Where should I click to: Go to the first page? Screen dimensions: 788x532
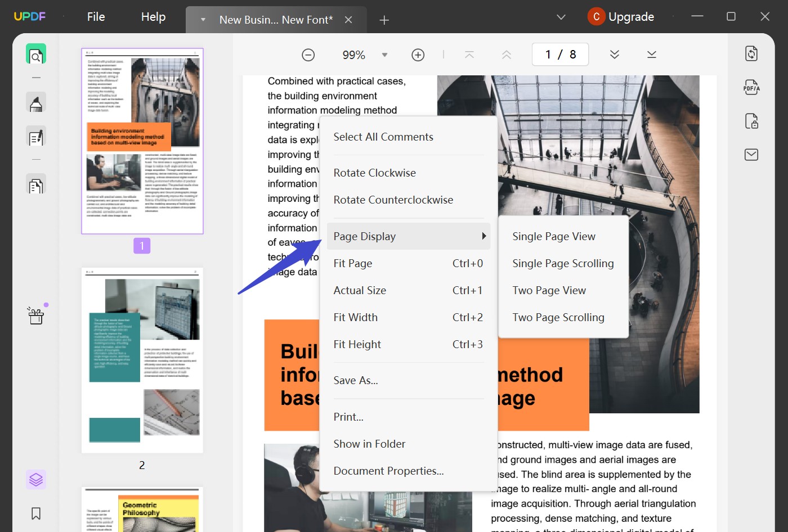click(x=469, y=55)
